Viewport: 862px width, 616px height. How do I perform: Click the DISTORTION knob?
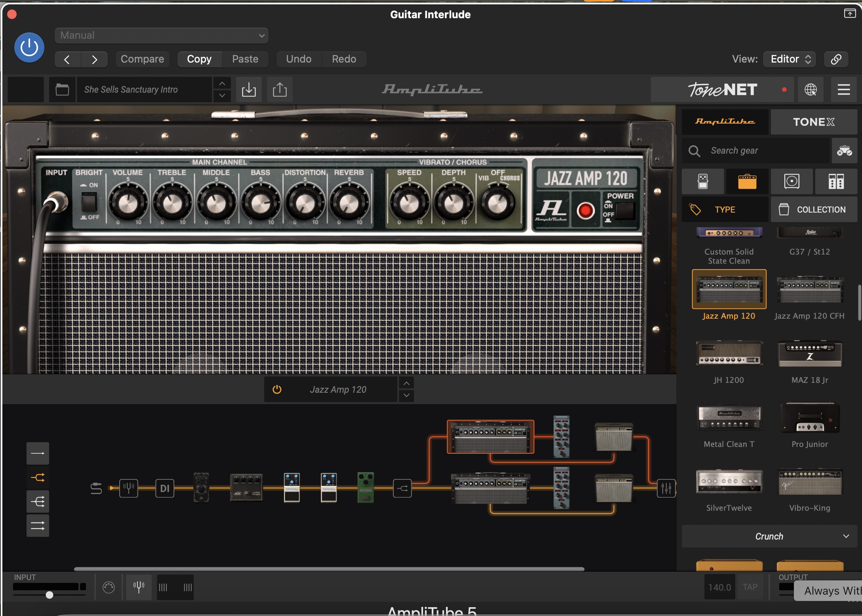pos(305,203)
